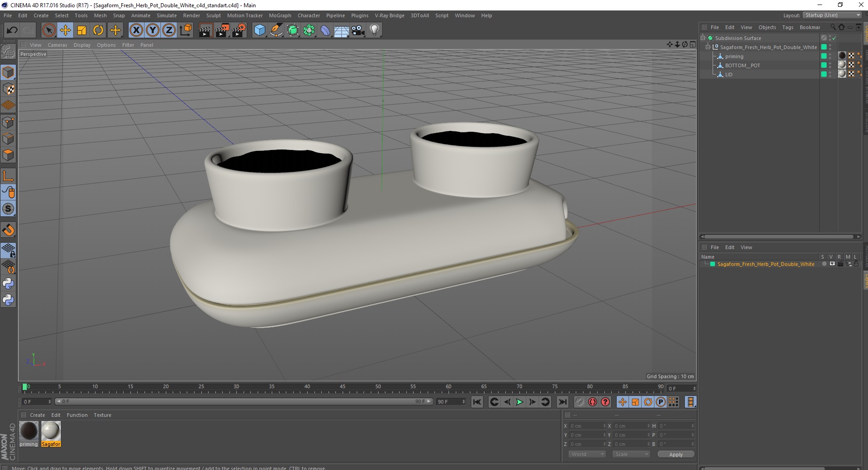Select Sagaform_Fresh_Herb_Pot_Double_White layer name

pos(766,264)
